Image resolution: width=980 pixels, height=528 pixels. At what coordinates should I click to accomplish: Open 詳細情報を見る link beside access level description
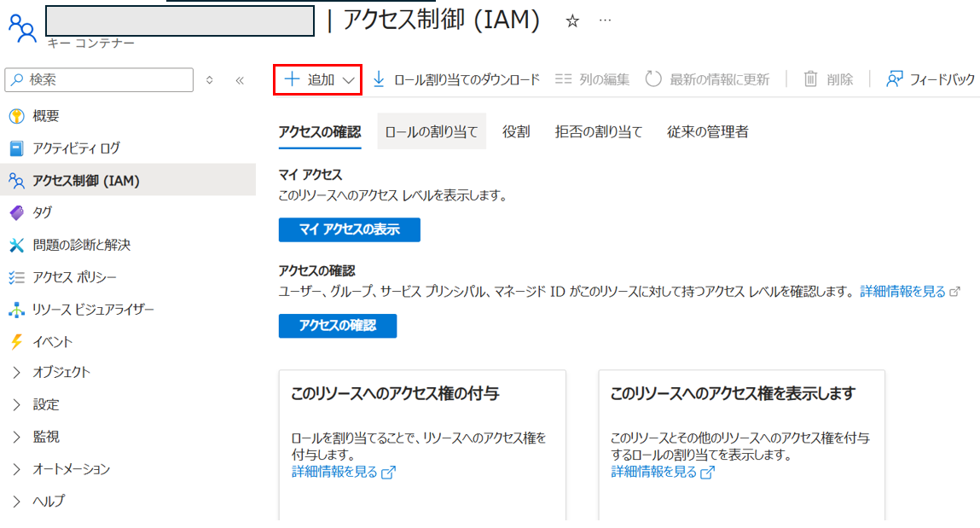902,292
